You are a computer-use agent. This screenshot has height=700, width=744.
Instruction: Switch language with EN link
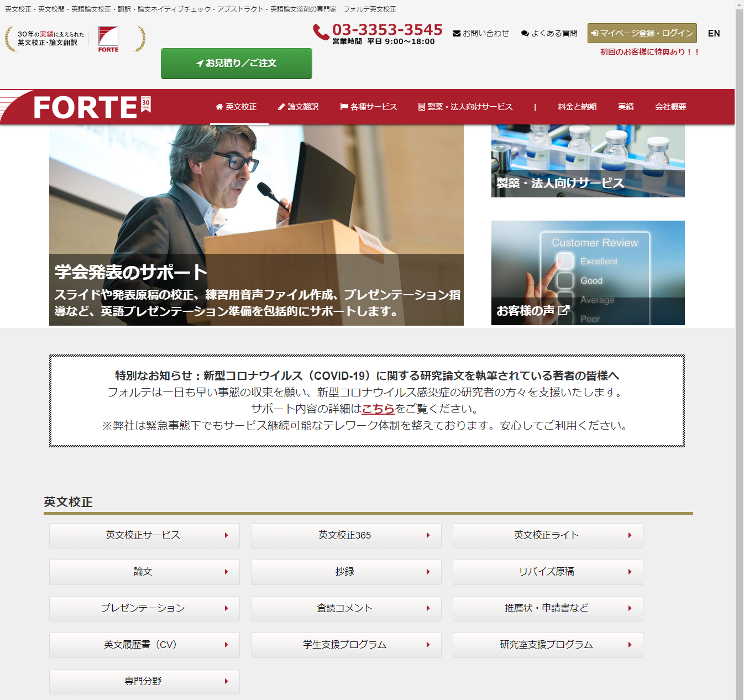(714, 33)
